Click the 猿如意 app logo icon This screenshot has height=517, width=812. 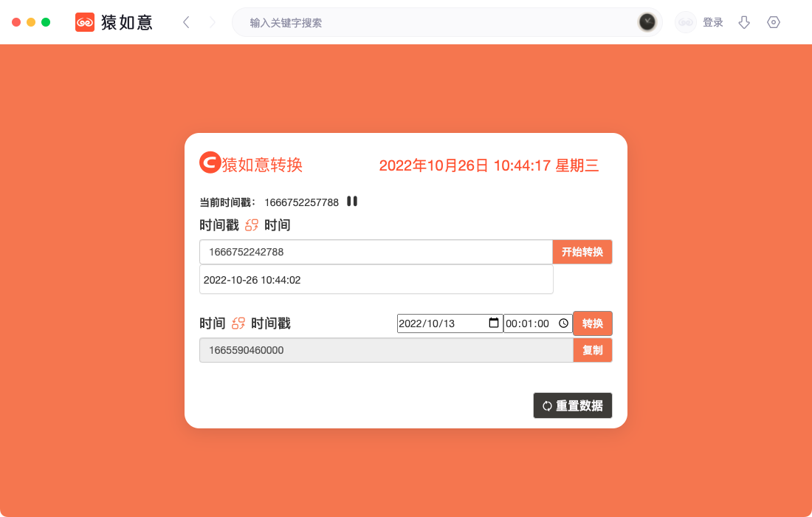(85, 22)
